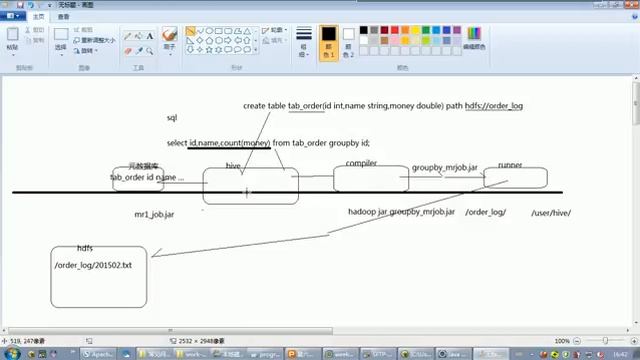Pick the Right arrow shape
Screen dimensions: 640x360
(228, 40)
